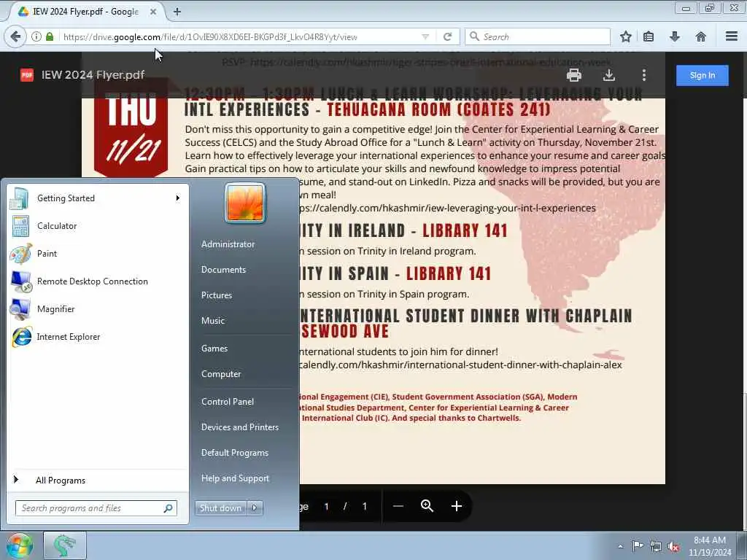
Task: Zoom out with the minus button
Action: pos(398,506)
